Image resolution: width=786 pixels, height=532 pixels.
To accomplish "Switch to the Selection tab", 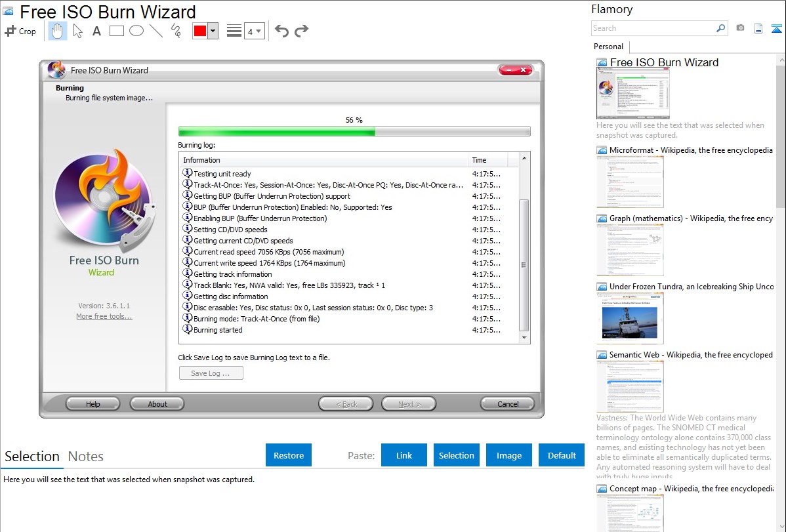I will [x=32, y=457].
